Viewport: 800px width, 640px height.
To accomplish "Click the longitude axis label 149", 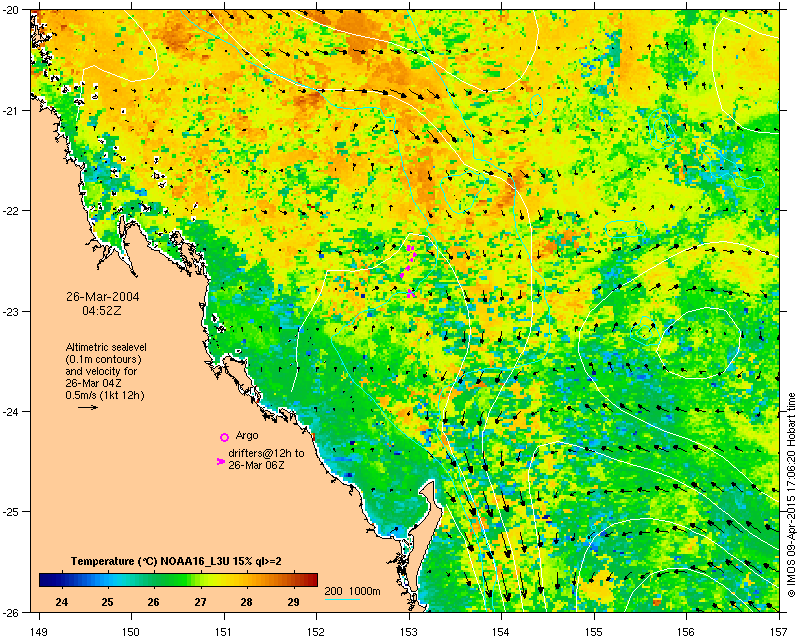I will click(39, 632).
